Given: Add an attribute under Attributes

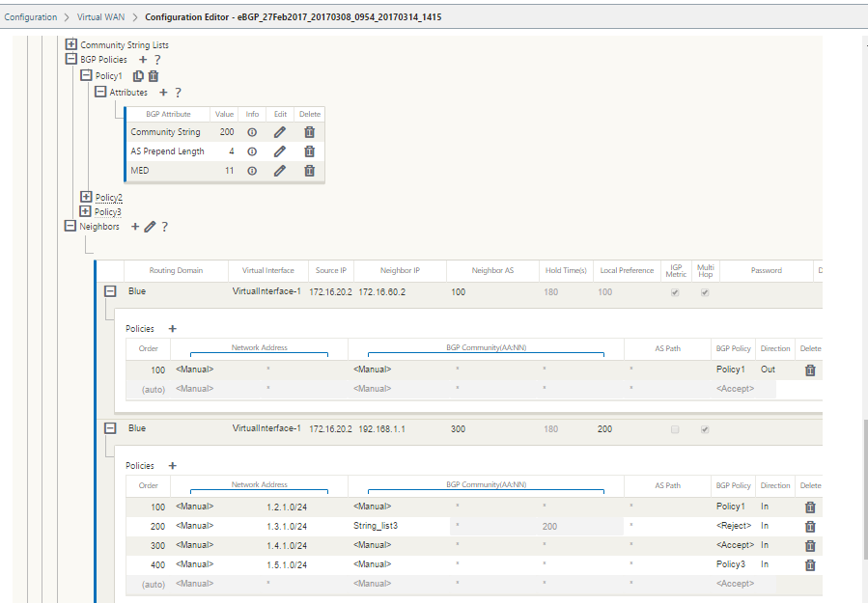Looking at the screenshot, I should click(163, 93).
